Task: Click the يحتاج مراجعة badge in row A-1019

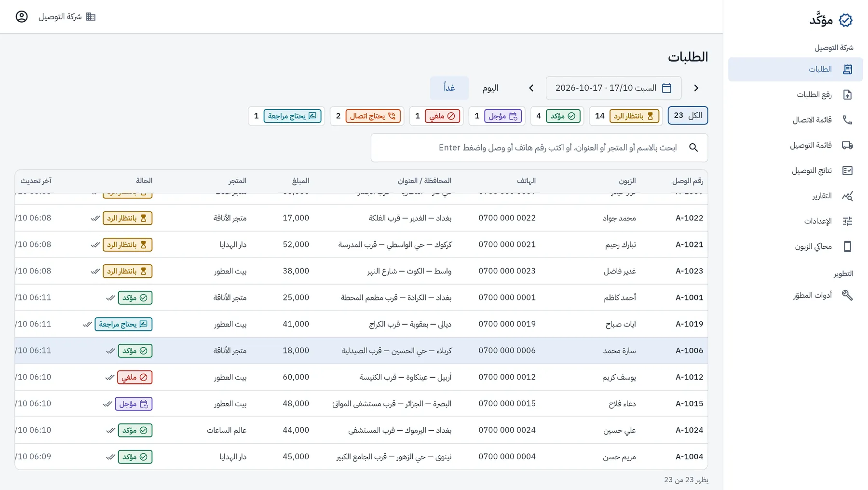Action: coord(123,324)
